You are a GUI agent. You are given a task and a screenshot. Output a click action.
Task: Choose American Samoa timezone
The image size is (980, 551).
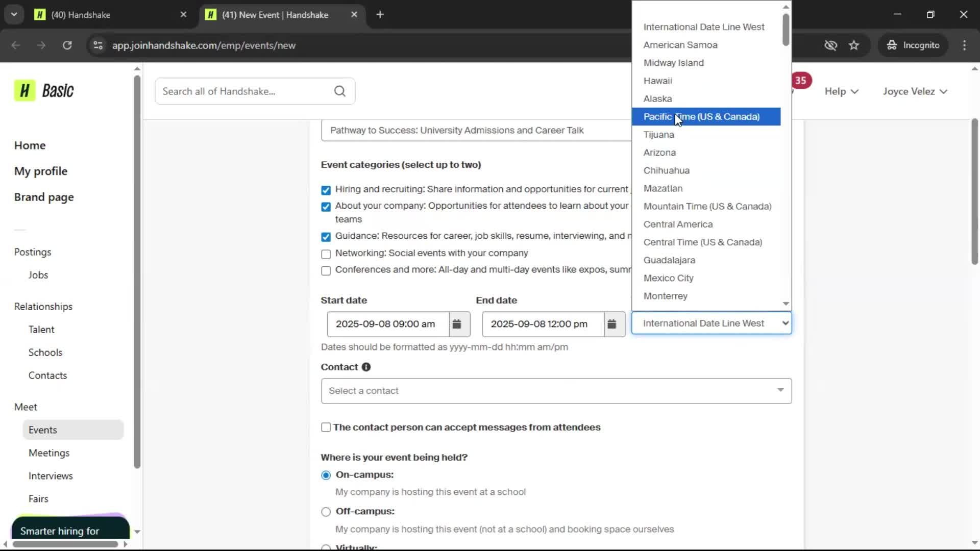[706, 45]
